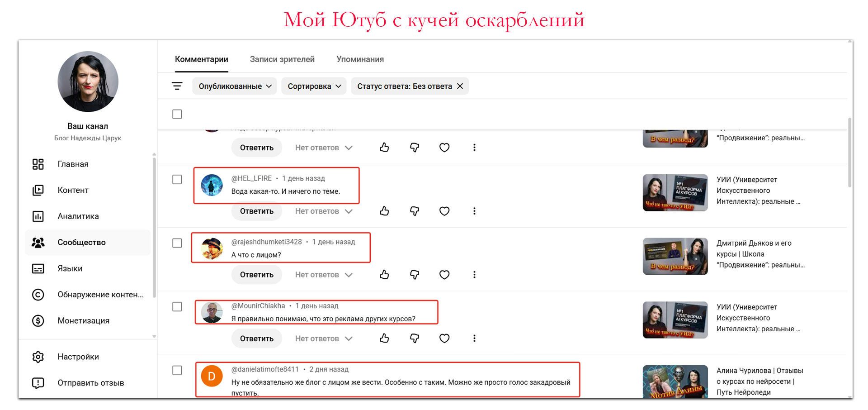Open Settings gear in sidebar
Screen dimensions: 868x410
pos(38,357)
